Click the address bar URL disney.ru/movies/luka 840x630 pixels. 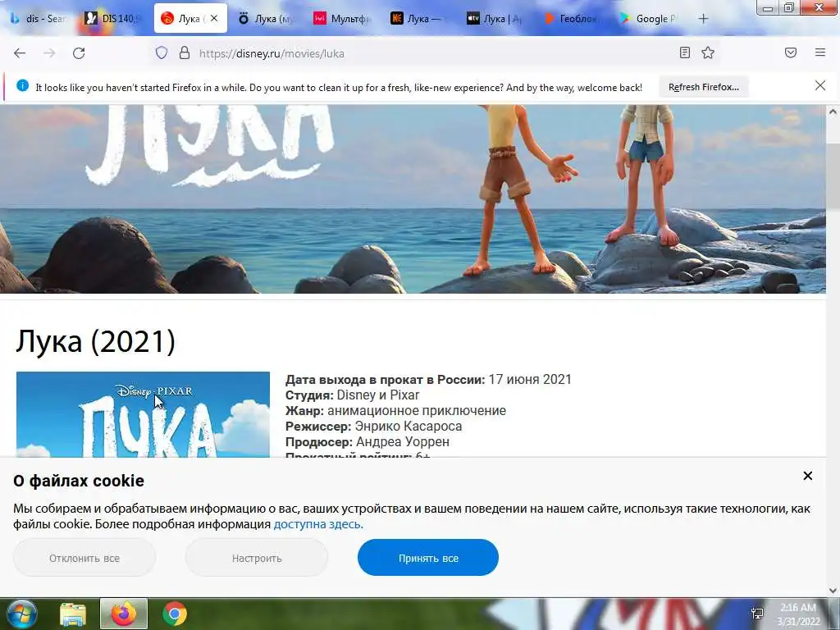tap(272, 53)
